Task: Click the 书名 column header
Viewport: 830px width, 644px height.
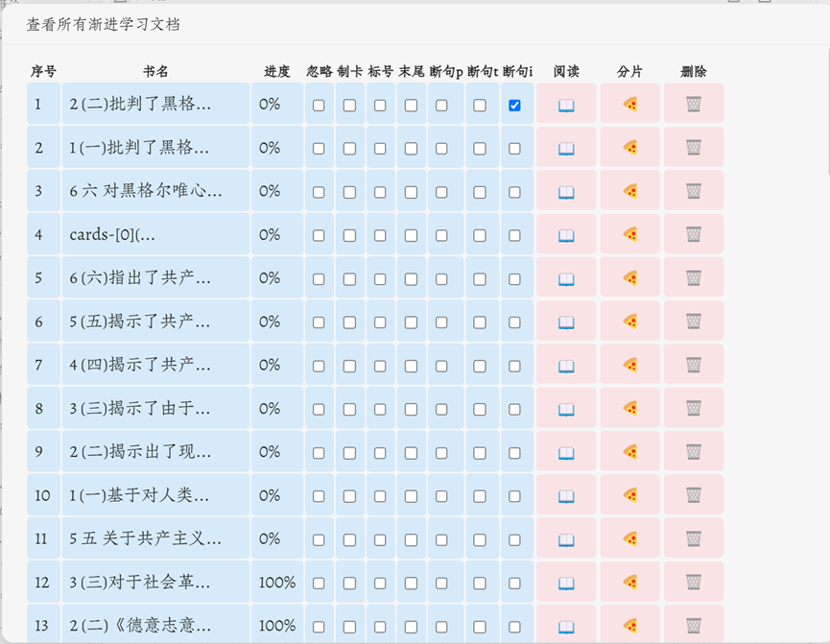Action: [x=155, y=71]
